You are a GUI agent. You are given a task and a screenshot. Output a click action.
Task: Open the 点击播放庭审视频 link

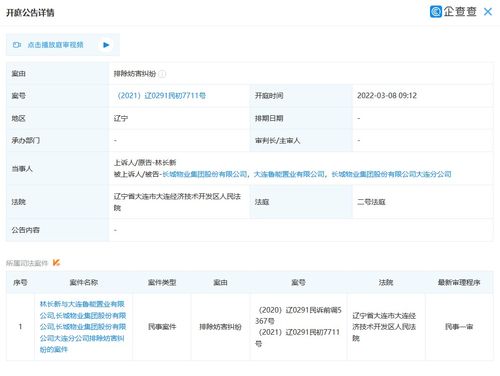pyautogui.click(x=55, y=45)
